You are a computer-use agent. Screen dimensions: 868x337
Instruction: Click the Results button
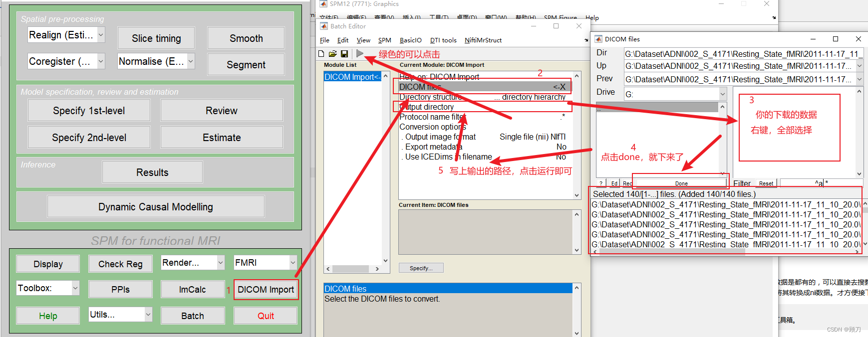[152, 172]
